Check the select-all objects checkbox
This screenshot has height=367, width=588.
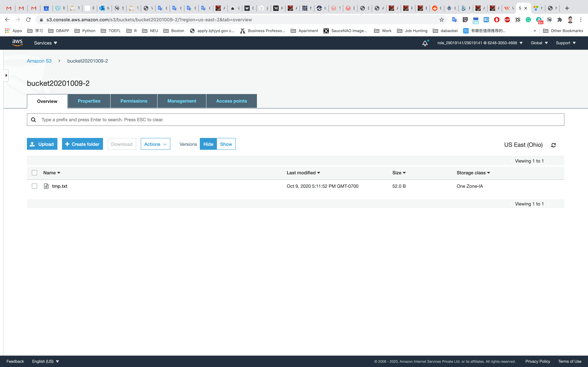tap(34, 173)
